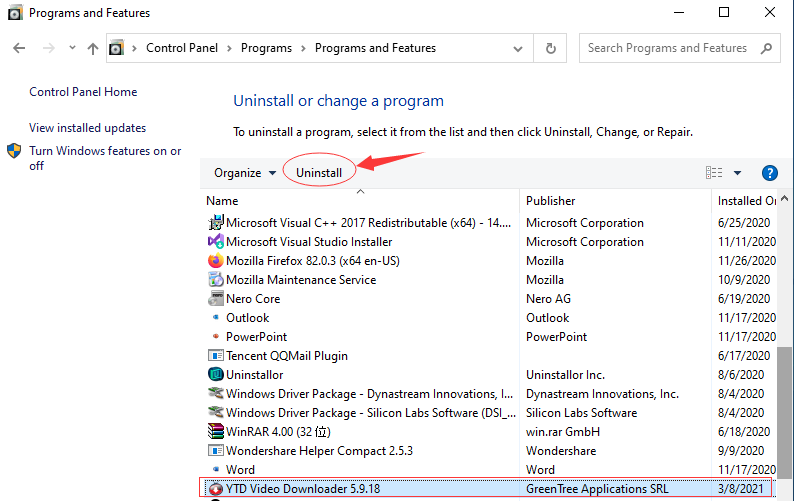The width and height of the screenshot is (794, 501).
Task: Click publisher win.rar GmbH
Action: (x=563, y=432)
